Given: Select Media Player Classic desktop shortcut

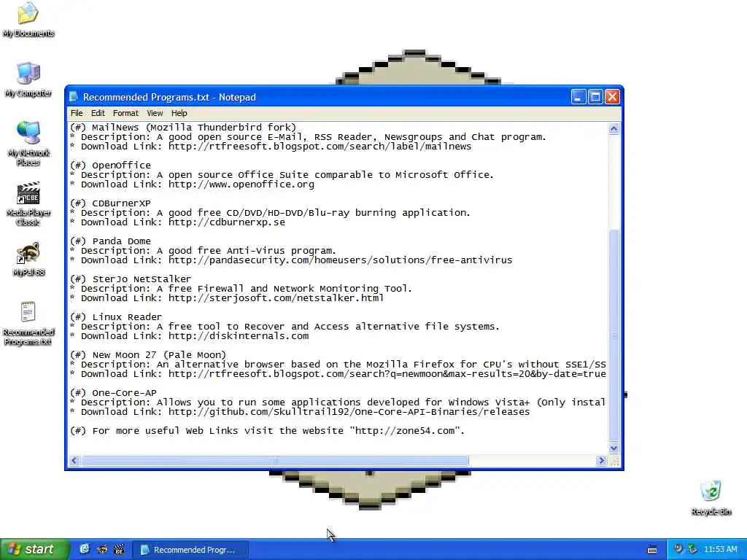Looking at the screenshot, I should 28,203.
